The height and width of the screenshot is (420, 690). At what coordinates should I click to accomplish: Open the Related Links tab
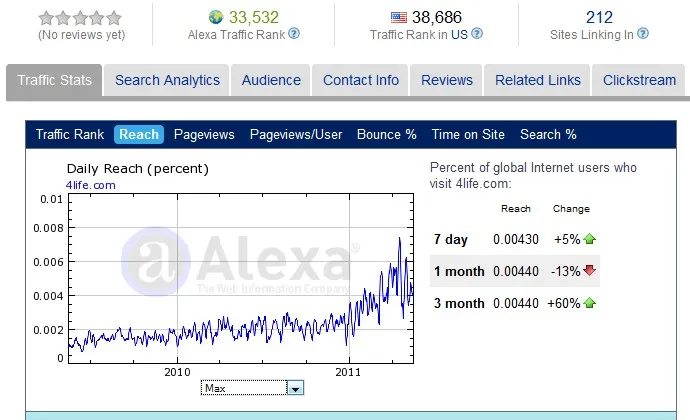[x=538, y=80]
